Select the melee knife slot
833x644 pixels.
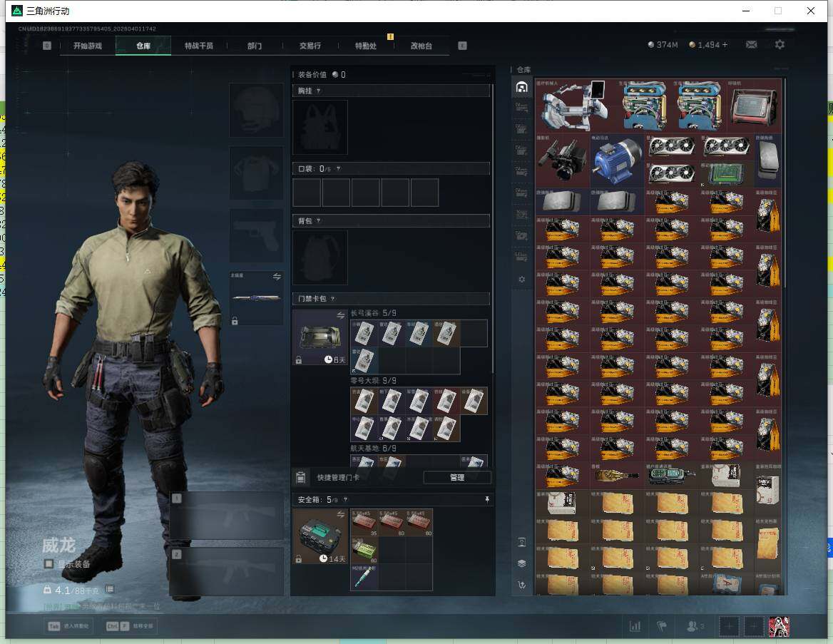(256, 298)
